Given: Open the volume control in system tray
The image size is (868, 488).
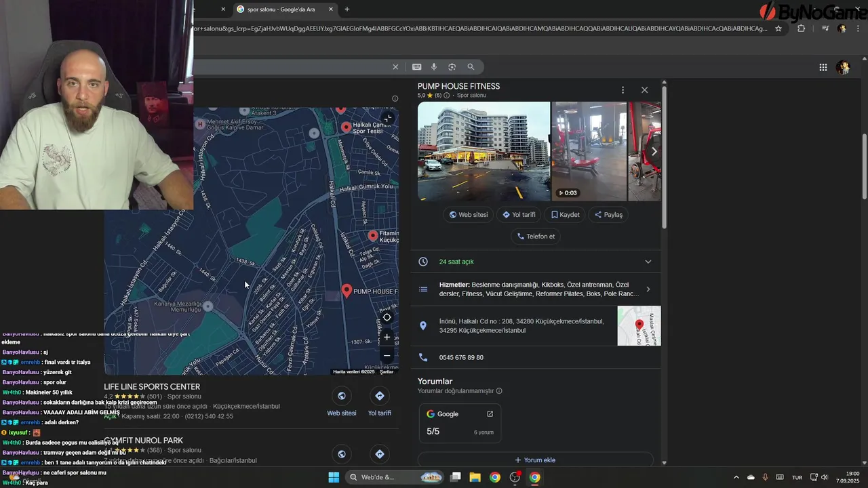Looking at the screenshot, I should point(825,477).
